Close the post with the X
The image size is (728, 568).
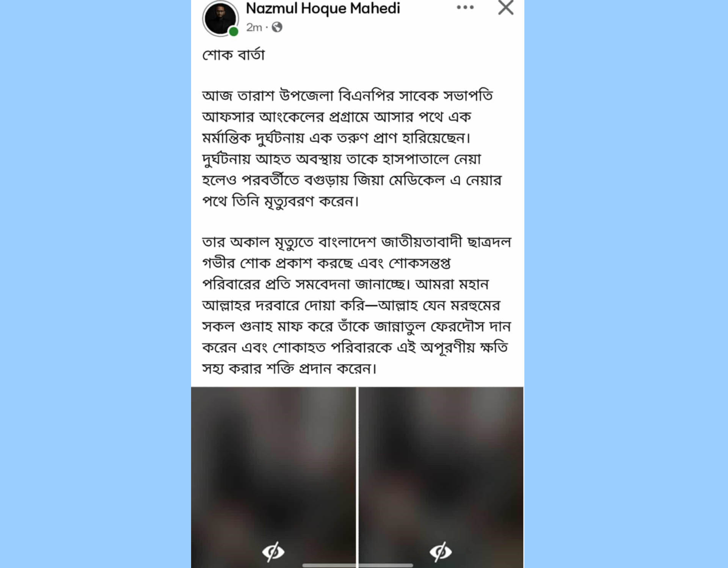506,7
